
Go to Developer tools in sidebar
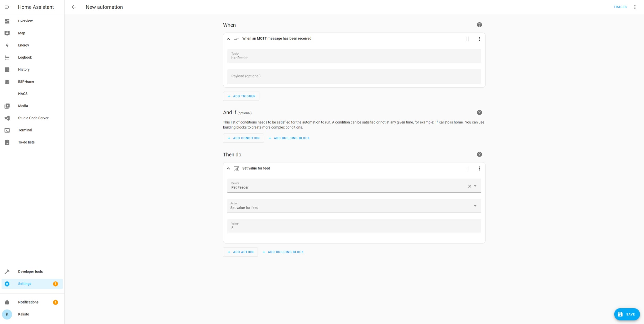(30, 271)
